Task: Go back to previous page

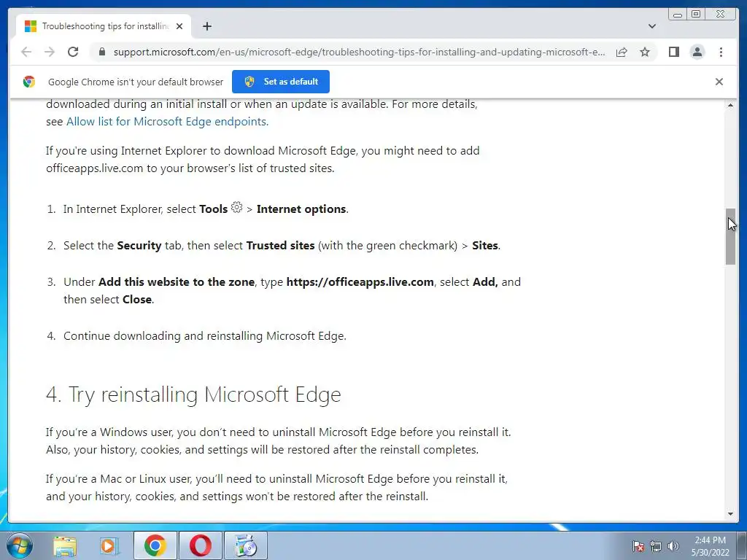Action: click(26, 52)
